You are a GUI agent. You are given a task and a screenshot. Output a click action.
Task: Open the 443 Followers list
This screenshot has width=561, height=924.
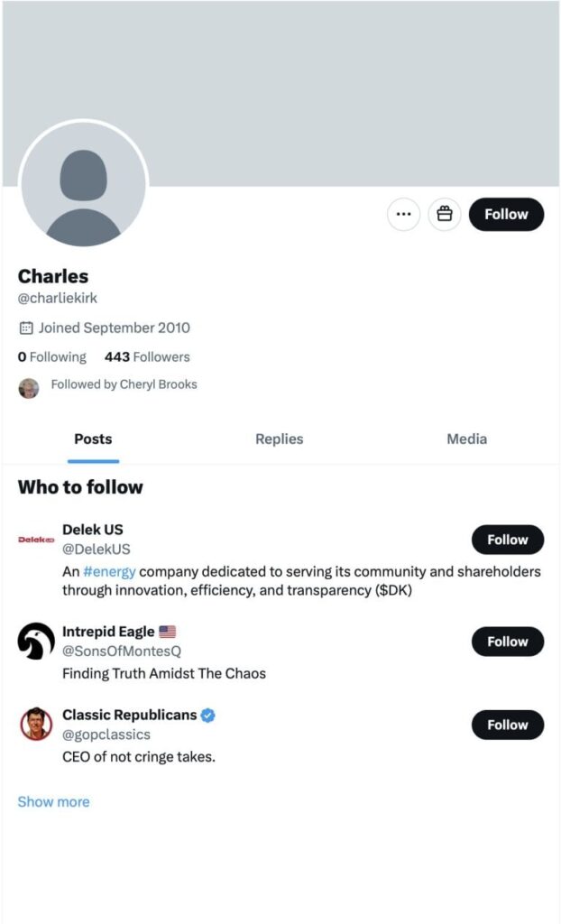[x=147, y=356]
